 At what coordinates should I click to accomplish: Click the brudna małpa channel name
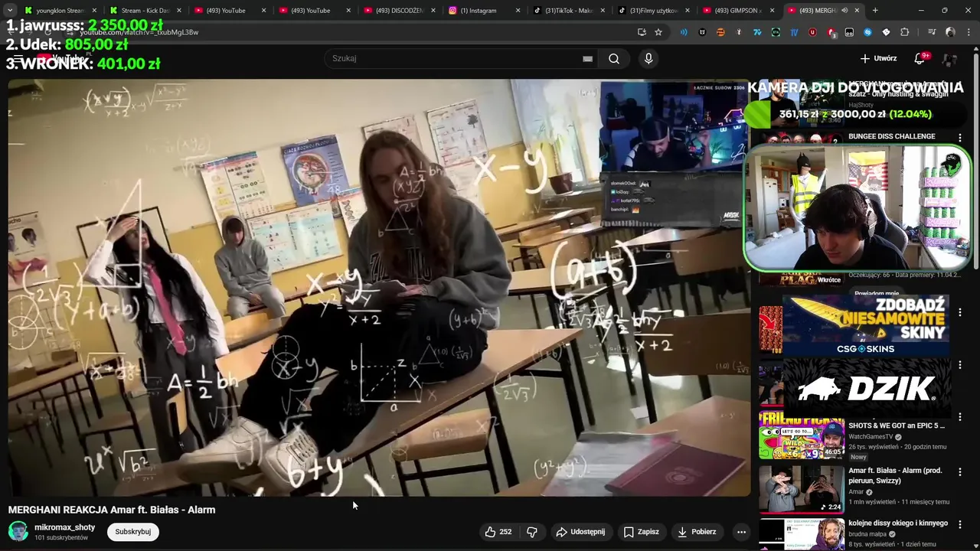(x=867, y=534)
